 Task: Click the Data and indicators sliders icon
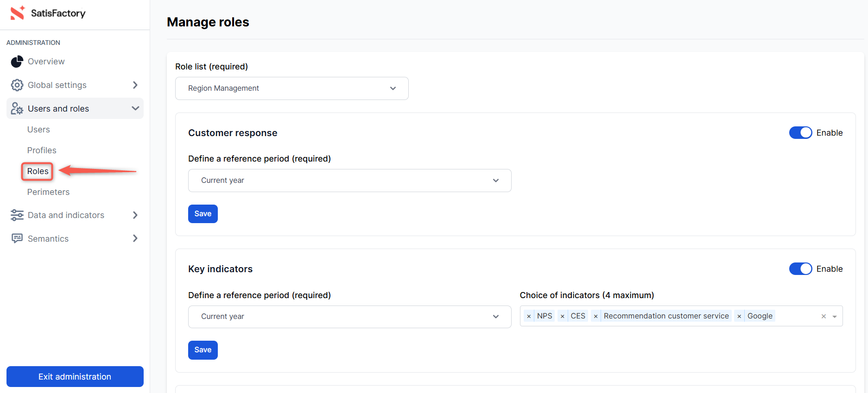(17, 215)
